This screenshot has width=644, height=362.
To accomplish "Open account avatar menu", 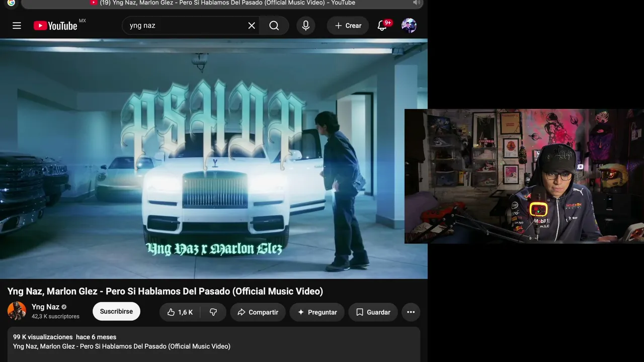I will 409,26.
